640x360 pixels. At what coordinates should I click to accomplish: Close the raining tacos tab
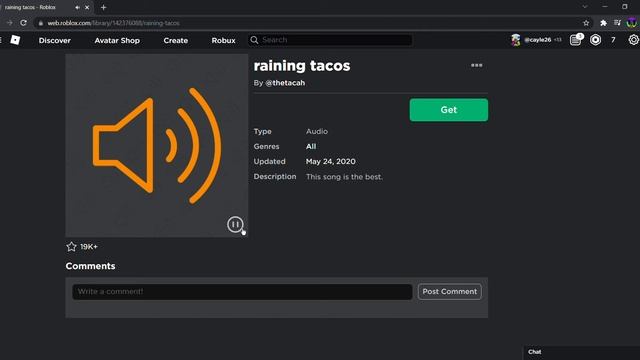(87, 7)
